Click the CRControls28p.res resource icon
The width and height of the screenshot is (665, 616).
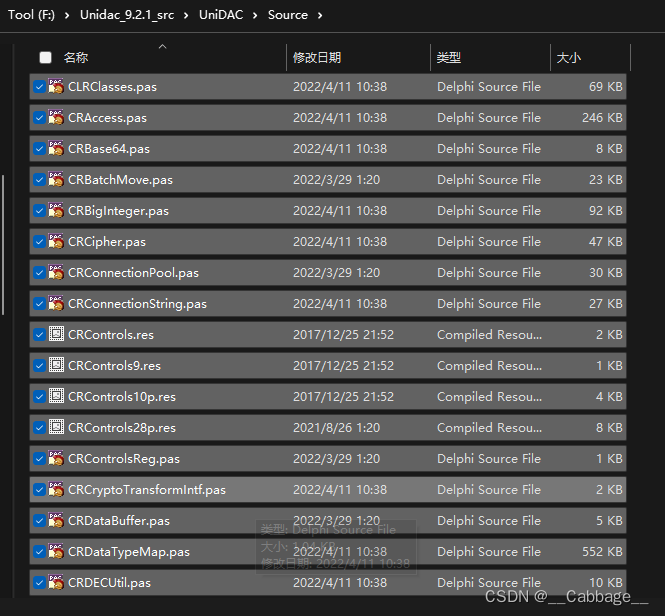click(56, 427)
